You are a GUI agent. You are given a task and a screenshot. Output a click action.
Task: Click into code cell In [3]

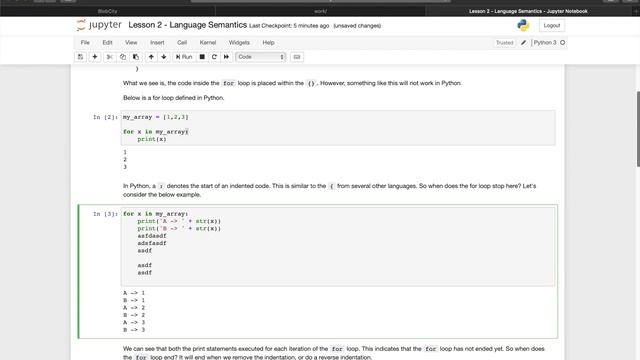coord(338,247)
